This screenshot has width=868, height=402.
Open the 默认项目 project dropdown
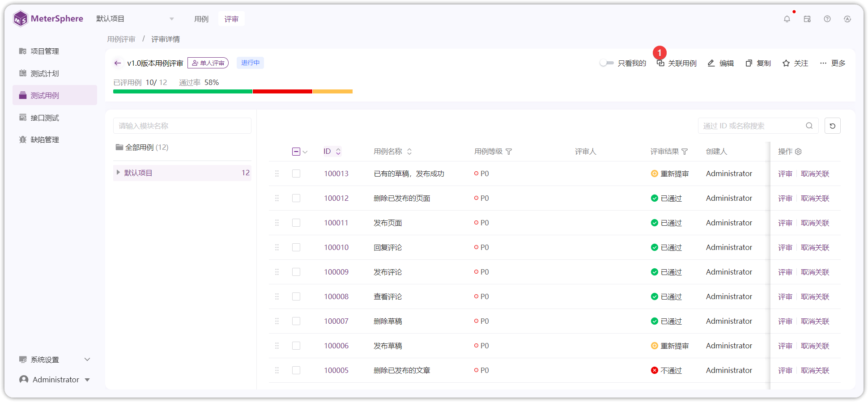point(135,19)
